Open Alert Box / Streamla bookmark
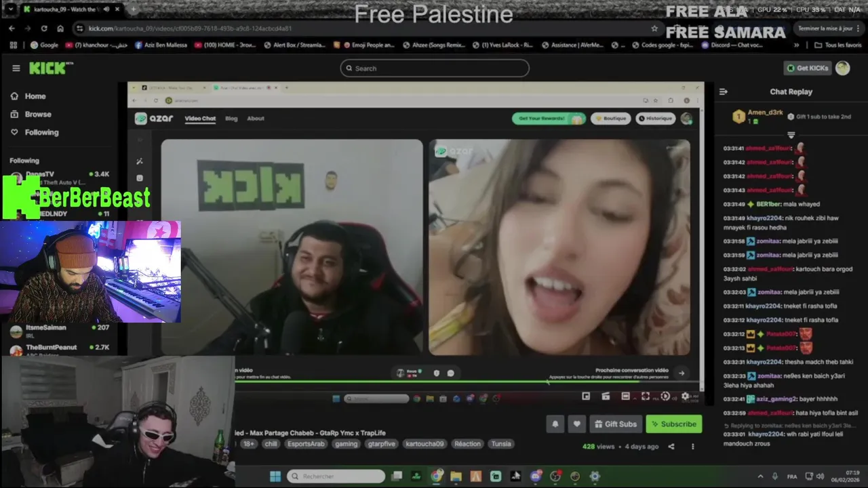Viewport: 868px width, 488px height. click(x=294, y=45)
